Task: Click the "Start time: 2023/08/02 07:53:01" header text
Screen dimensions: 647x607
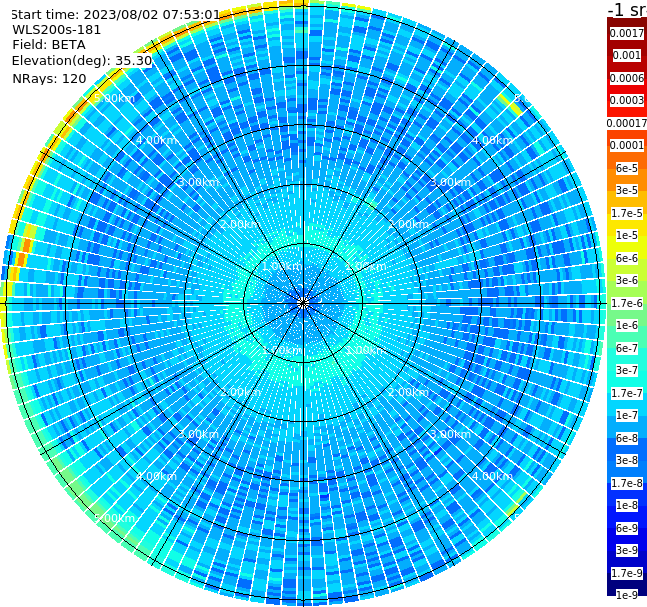Action: 115,15
